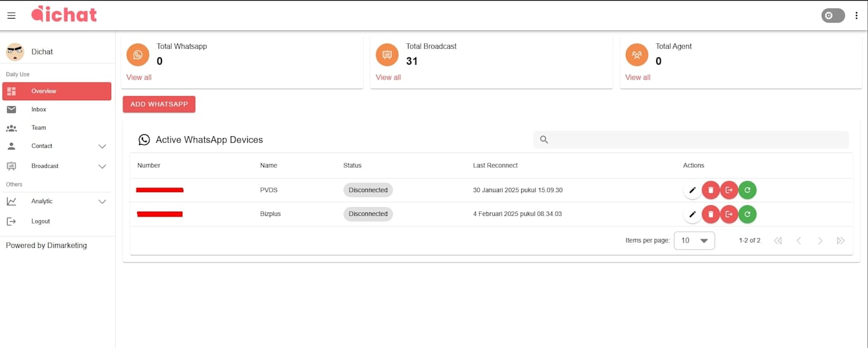868x348 pixels.
Task: Go to next page of devices
Action: pos(820,241)
